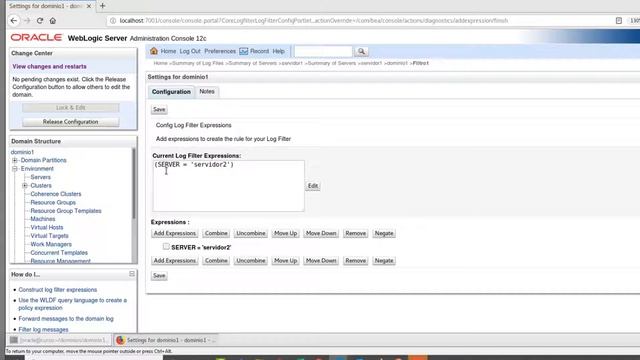Click the Domain Structure scrollbar
This screenshot has height=360, width=640.
tap(133, 184)
